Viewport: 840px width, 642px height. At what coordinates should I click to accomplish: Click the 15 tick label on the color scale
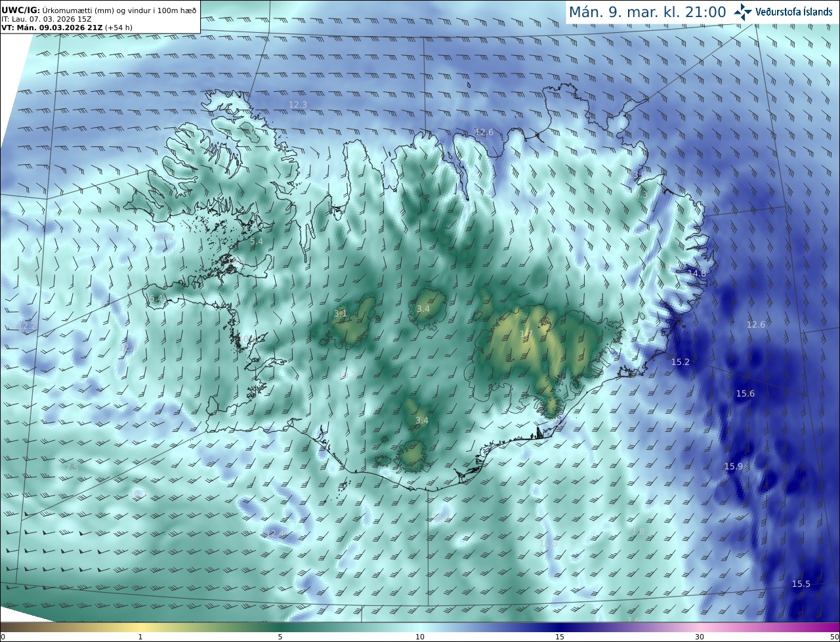click(560, 637)
